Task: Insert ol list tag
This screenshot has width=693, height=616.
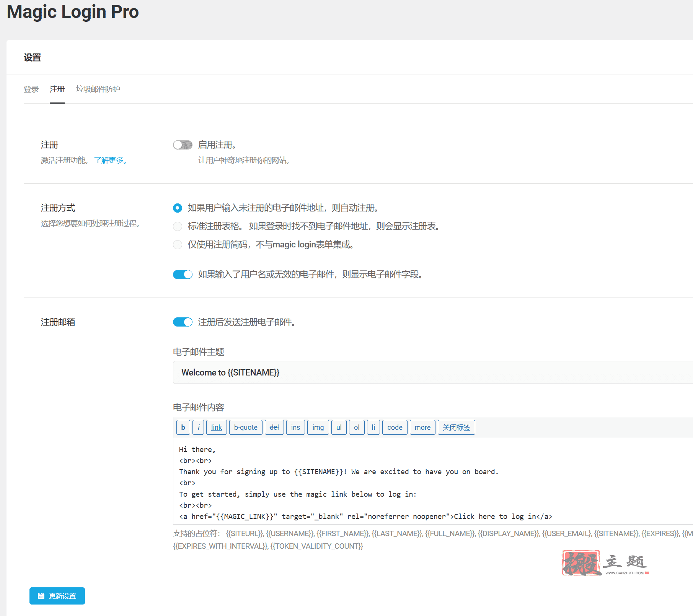Action: click(357, 427)
